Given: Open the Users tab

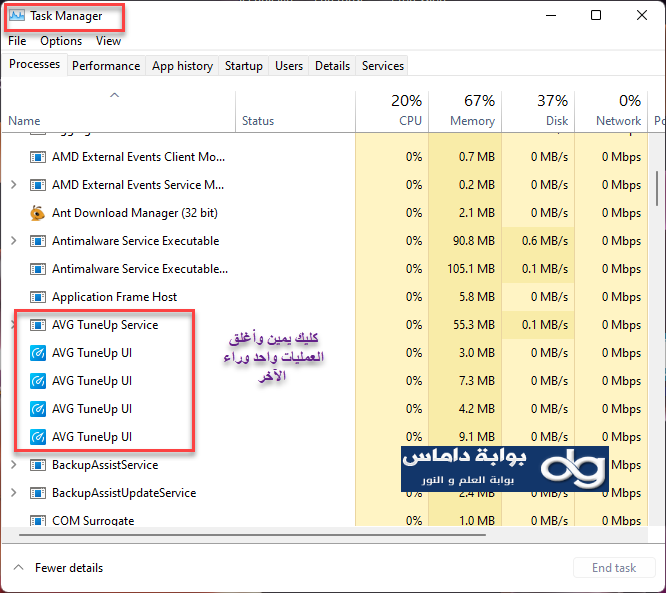Looking at the screenshot, I should tap(289, 66).
